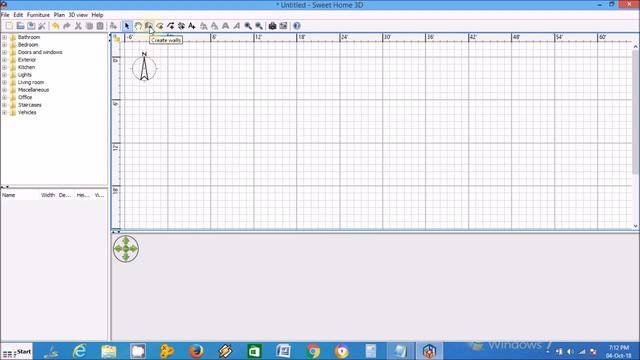The height and width of the screenshot is (360, 640).
Task: Activate the Pan hand tool
Action: coord(138,26)
